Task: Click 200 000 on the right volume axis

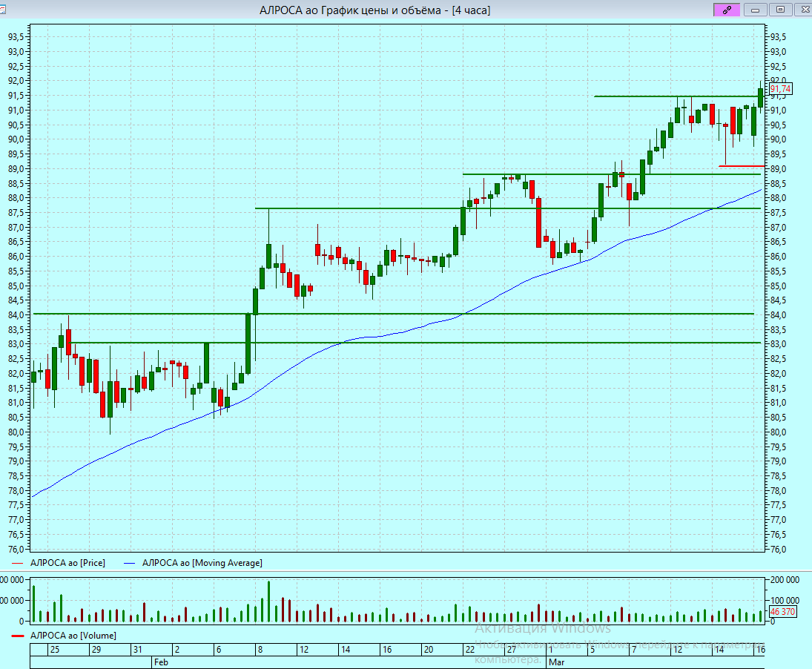Action: point(785,580)
